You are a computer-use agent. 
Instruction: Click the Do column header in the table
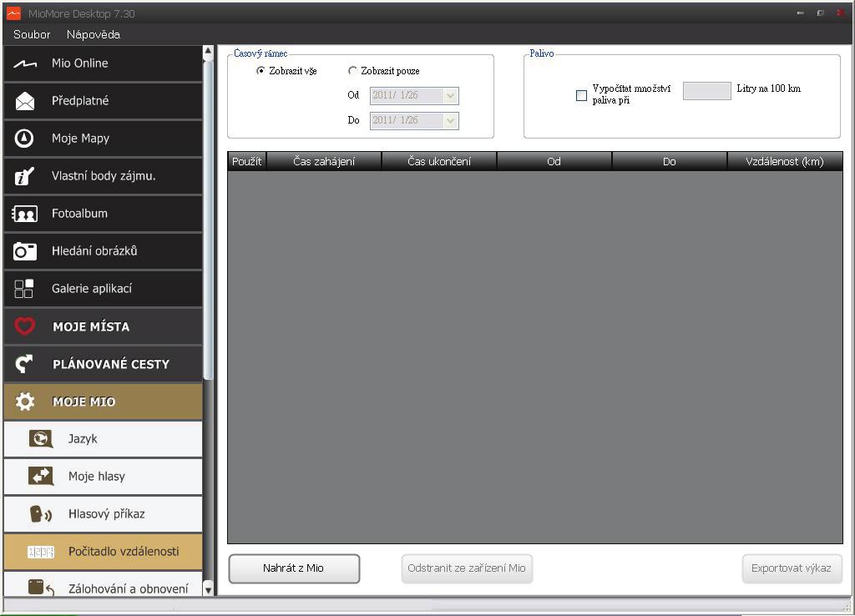(670, 161)
